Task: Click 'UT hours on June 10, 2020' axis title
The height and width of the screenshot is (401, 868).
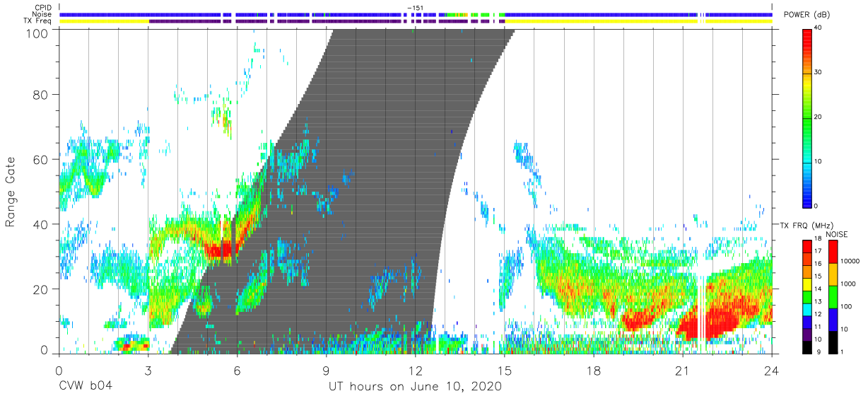Action: pyautogui.click(x=415, y=387)
